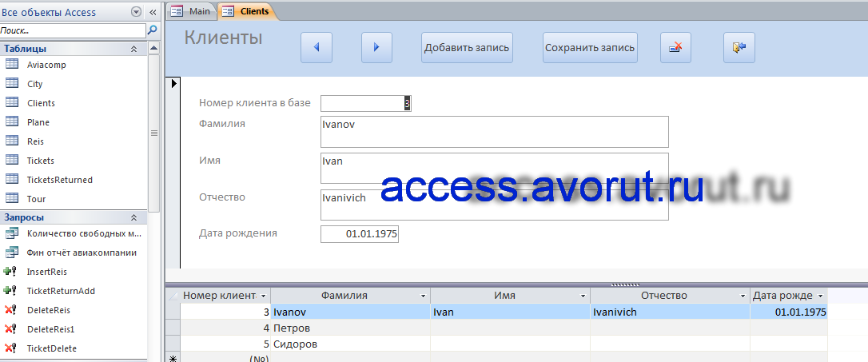Select the Сидоров cell in datasheet
Screen dimensions: 868x362
click(x=350, y=344)
